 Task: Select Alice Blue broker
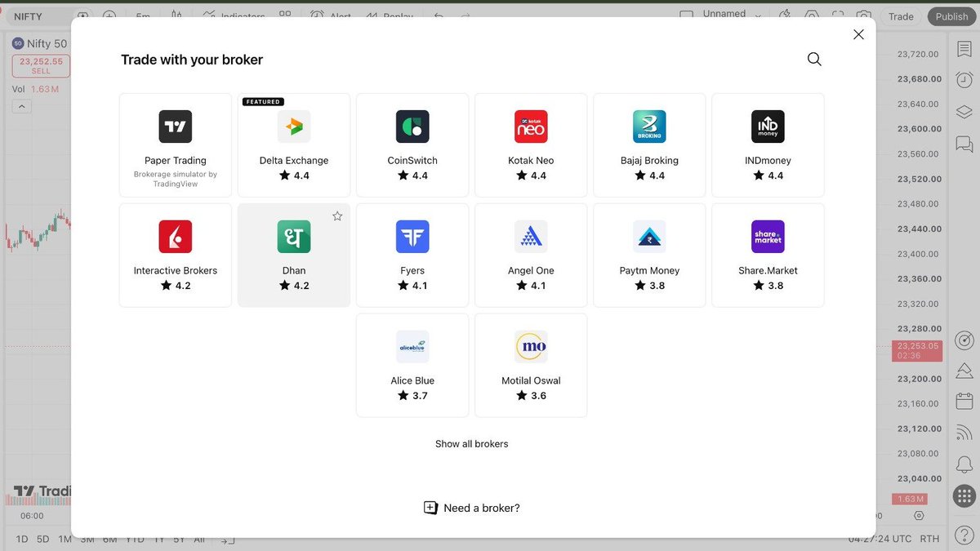point(412,366)
